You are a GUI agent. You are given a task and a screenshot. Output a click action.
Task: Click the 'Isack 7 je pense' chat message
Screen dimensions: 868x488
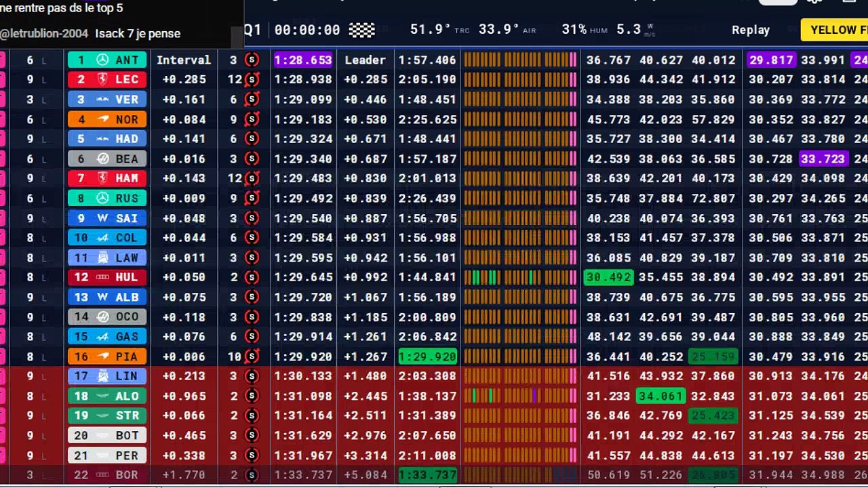[x=138, y=33]
